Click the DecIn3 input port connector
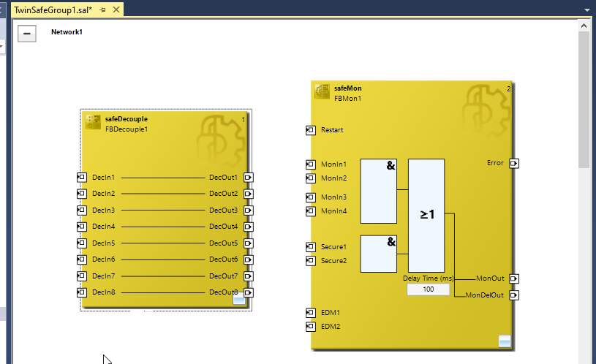596x364 pixels. click(82, 210)
